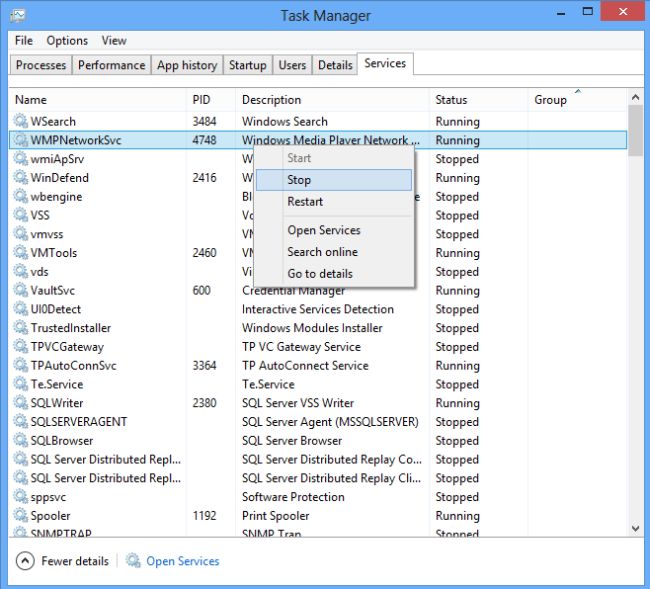This screenshot has width=650, height=589.
Task: Click PID 2416 of WinDefend
Action: tap(204, 177)
